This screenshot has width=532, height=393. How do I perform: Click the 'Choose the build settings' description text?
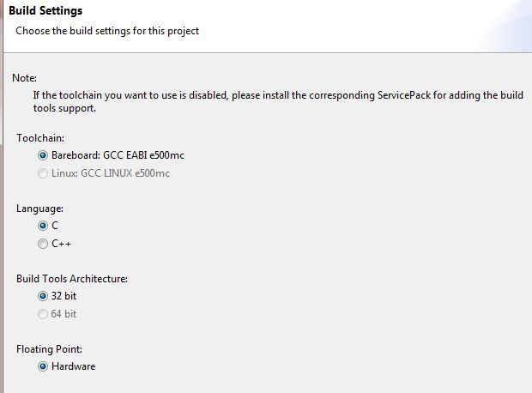(107, 31)
